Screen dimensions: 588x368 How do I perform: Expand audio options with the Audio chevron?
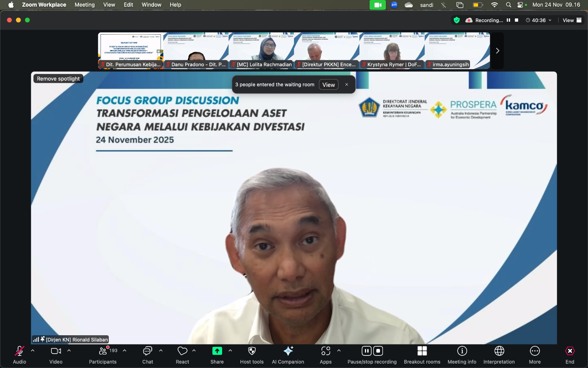click(33, 350)
